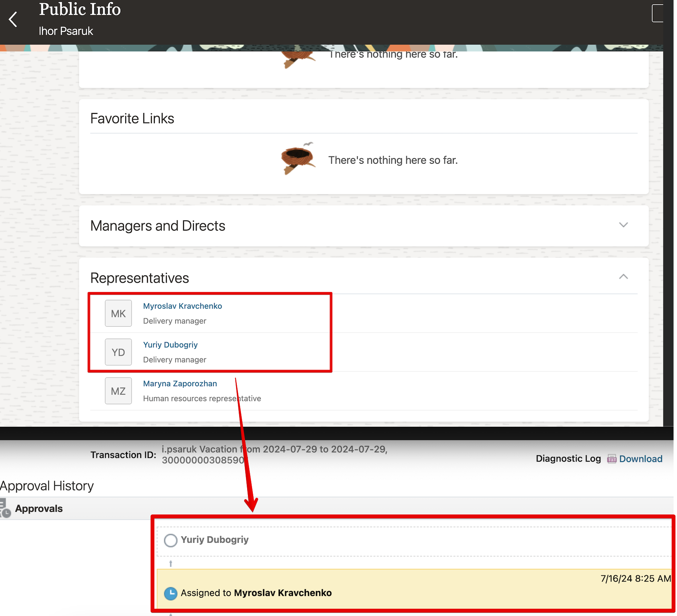Click the YD avatar for Yuriy Dubogriy
This screenshot has width=677, height=616.
coord(118,352)
